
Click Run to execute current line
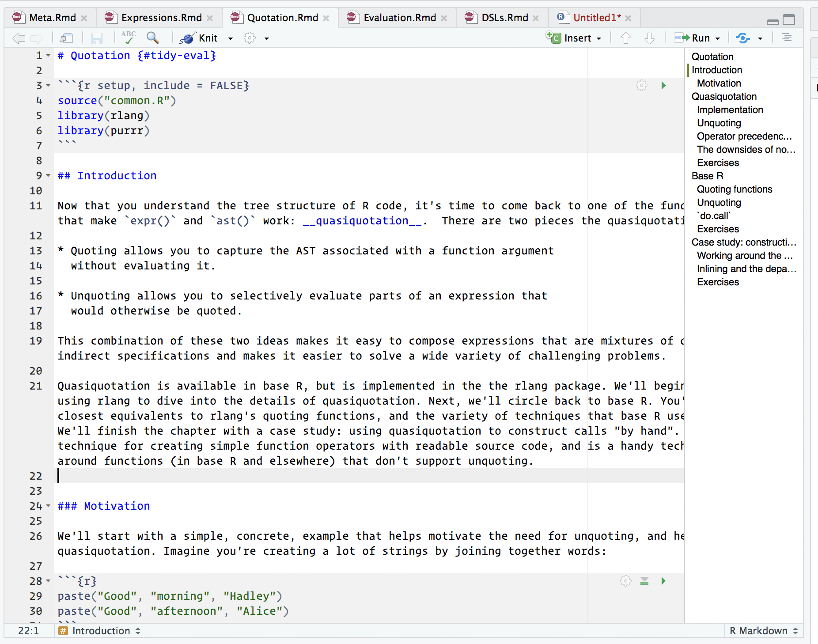tap(698, 38)
